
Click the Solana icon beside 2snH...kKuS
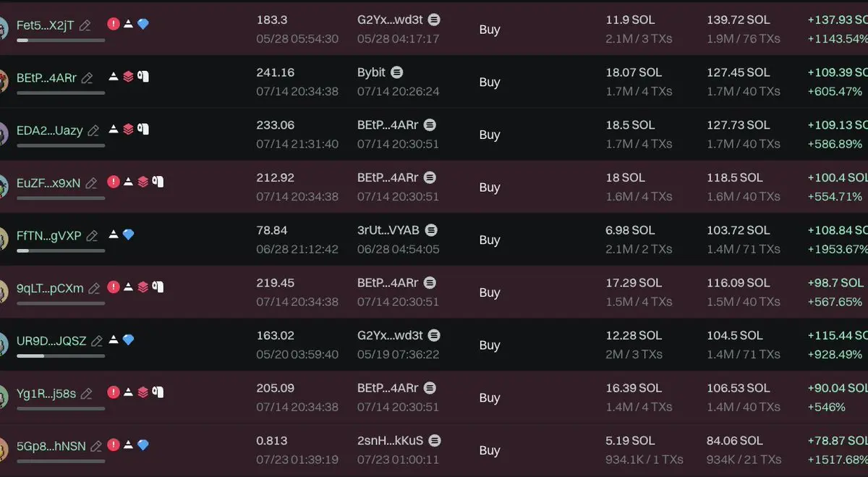click(435, 440)
